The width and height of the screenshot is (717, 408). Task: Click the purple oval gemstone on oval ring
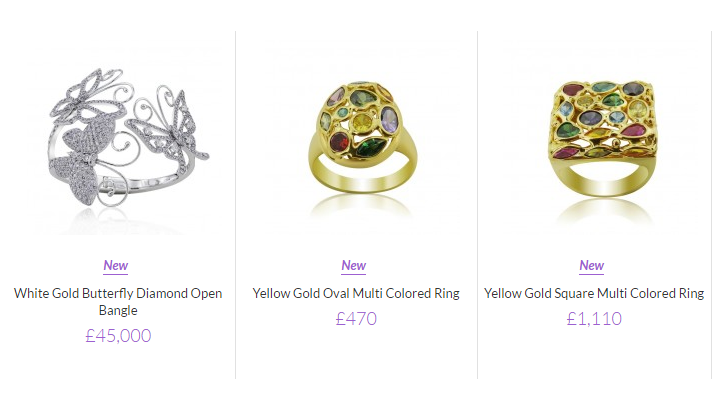point(389,120)
